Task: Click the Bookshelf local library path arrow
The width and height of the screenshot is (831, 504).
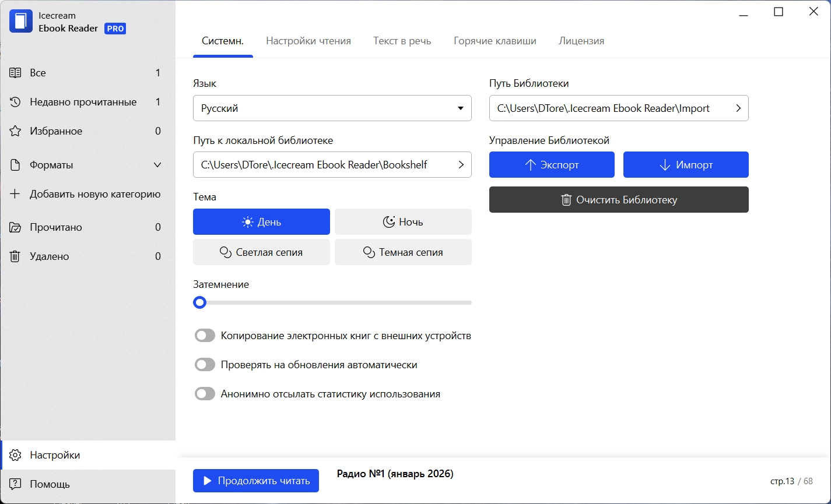Action: (461, 165)
